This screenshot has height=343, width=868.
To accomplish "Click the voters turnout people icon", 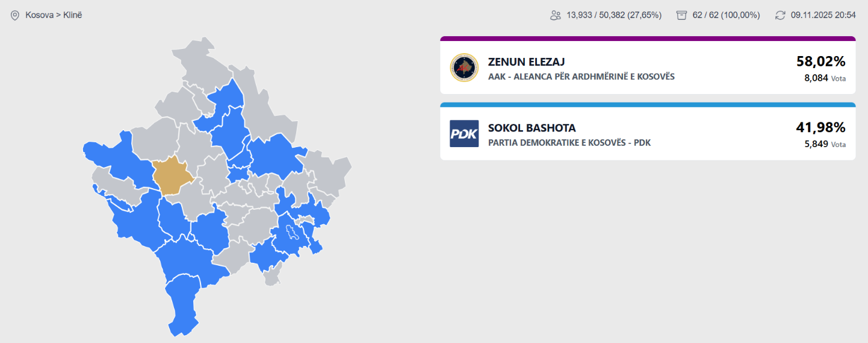I will point(556,15).
